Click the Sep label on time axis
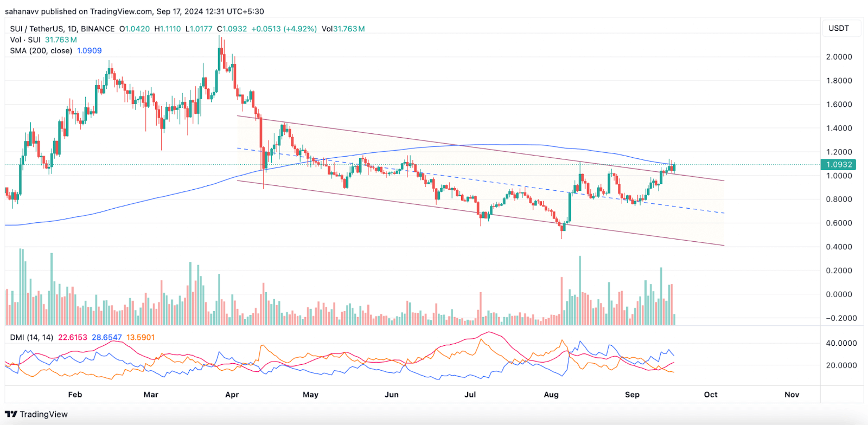The height and width of the screenshot is (425, 868). tap(632, 395)
